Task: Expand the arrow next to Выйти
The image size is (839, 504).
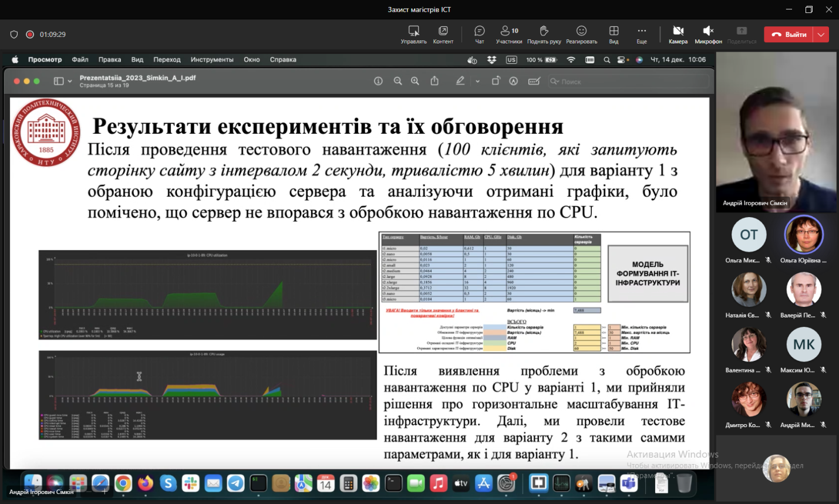Action: (821, 35)
